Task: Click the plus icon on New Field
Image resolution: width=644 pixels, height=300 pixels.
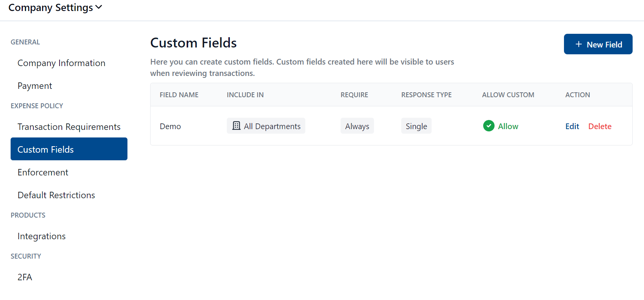Action: pos(578,44)
